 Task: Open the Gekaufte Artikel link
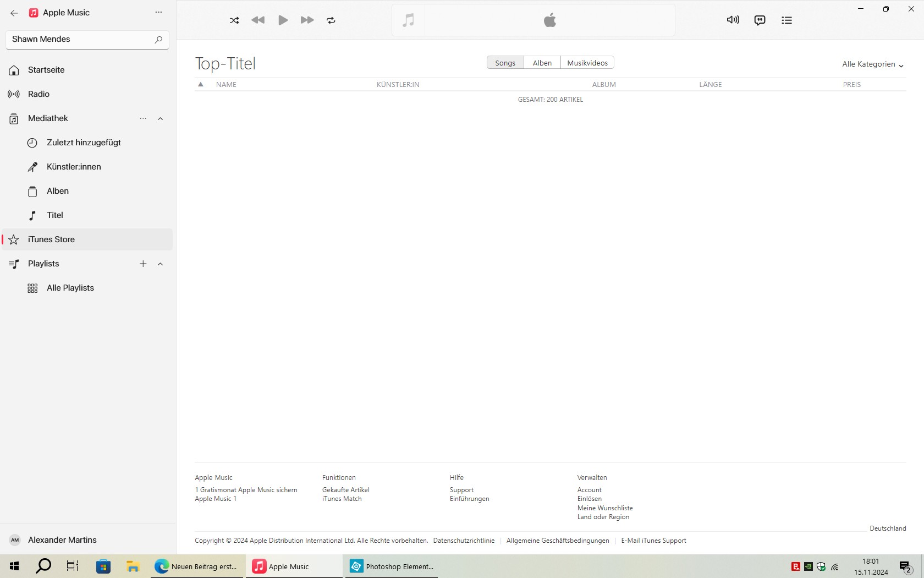click(x=345, y=490)
